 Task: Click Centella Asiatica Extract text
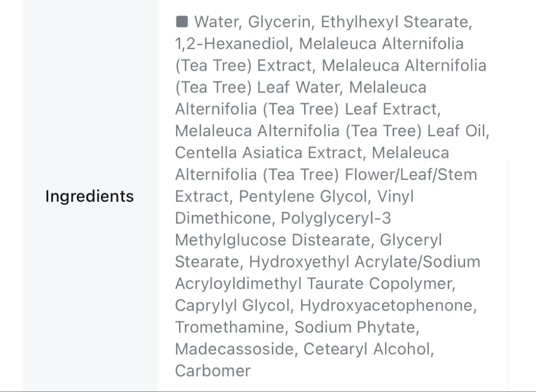click(271, 153)
